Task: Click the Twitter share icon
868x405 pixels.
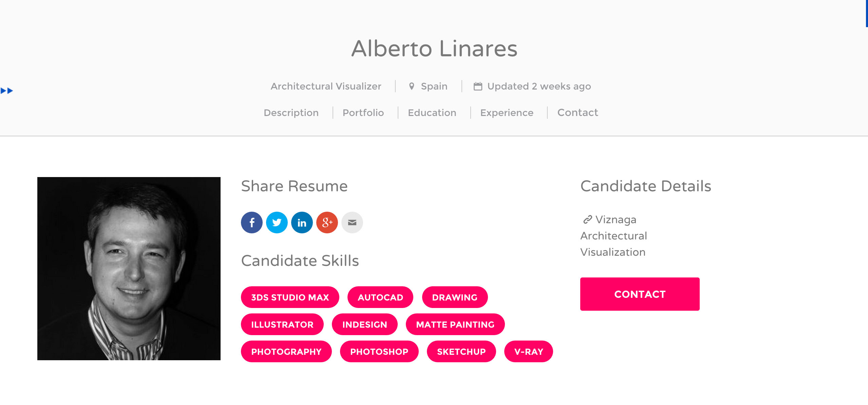Action: click(277, 223)
